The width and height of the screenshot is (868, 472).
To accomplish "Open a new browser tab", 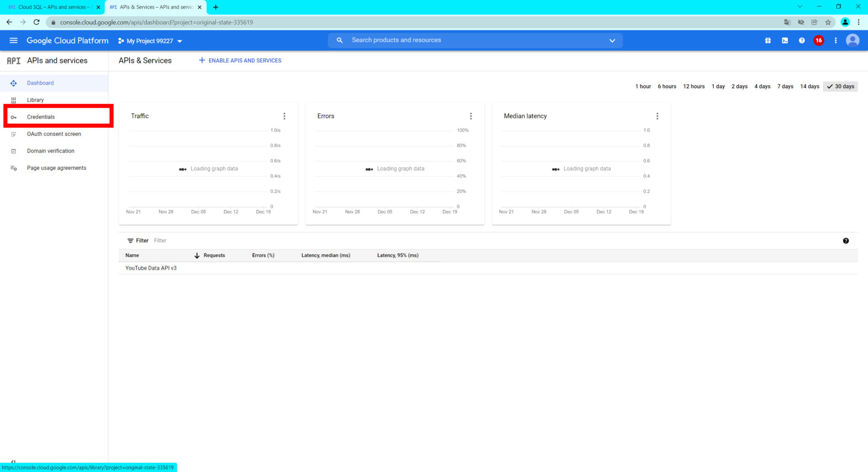I will point(216,7).
